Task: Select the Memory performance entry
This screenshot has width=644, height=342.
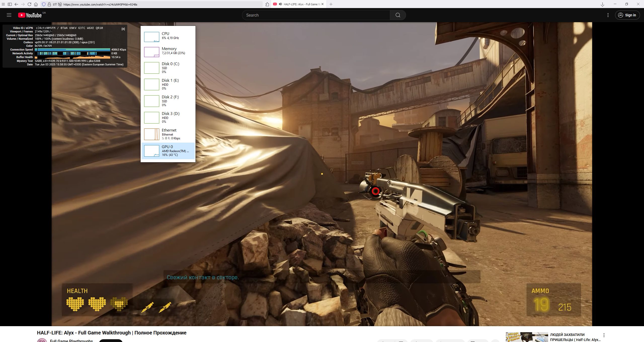Action: tap(168, 52)
